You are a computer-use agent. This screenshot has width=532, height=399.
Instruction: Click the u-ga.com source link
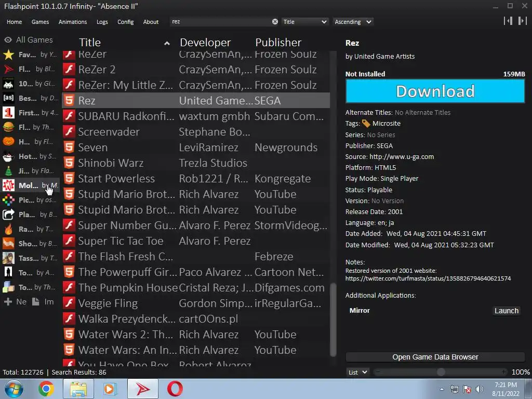pos(402,157)
